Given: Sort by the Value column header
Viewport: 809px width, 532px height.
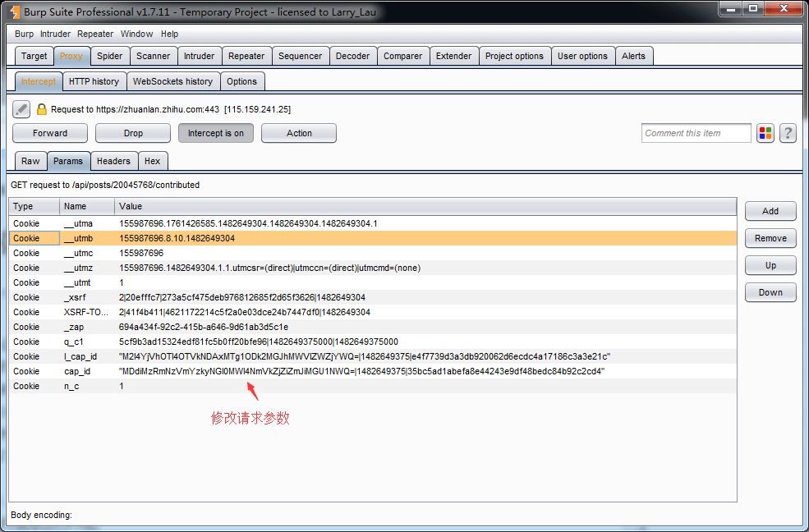Looking at the screenshot, I should pyautogui.click(x=425, y=206).
